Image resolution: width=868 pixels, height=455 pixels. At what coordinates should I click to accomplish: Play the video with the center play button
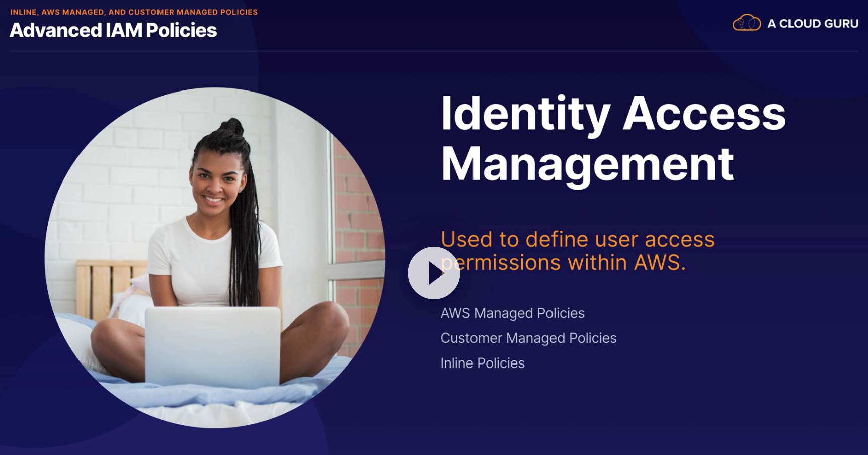[434, 273]
